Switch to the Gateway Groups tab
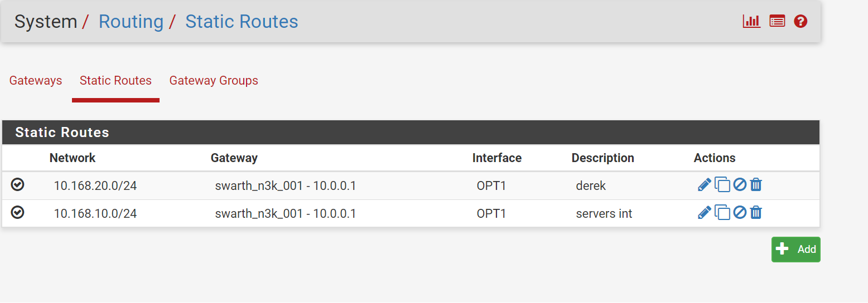This screenshot has height=303, width=868. 214,81
